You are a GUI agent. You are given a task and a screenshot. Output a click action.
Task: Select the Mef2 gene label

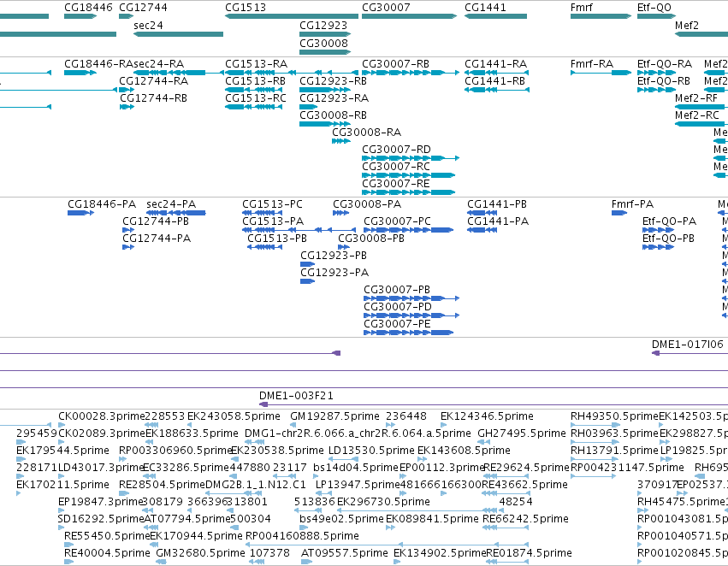coord(687,26)
